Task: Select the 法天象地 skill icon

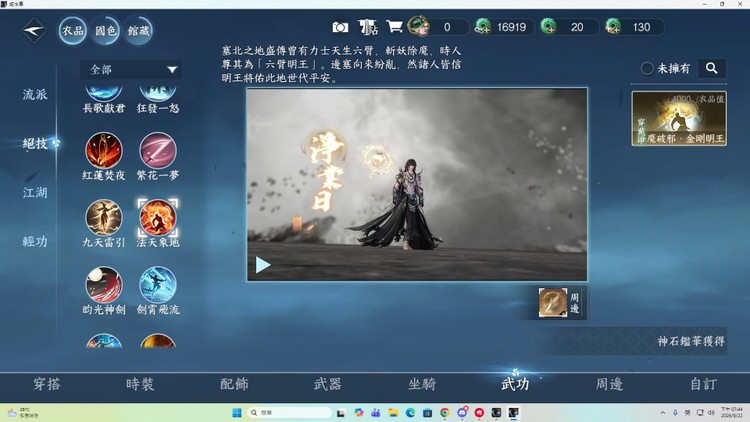Action: [158, 218]
